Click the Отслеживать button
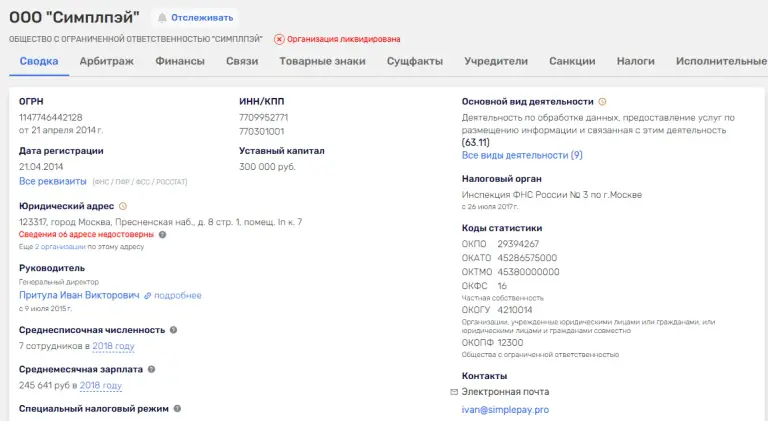Viewport: 768px width, 421px height. click(195, 18)
